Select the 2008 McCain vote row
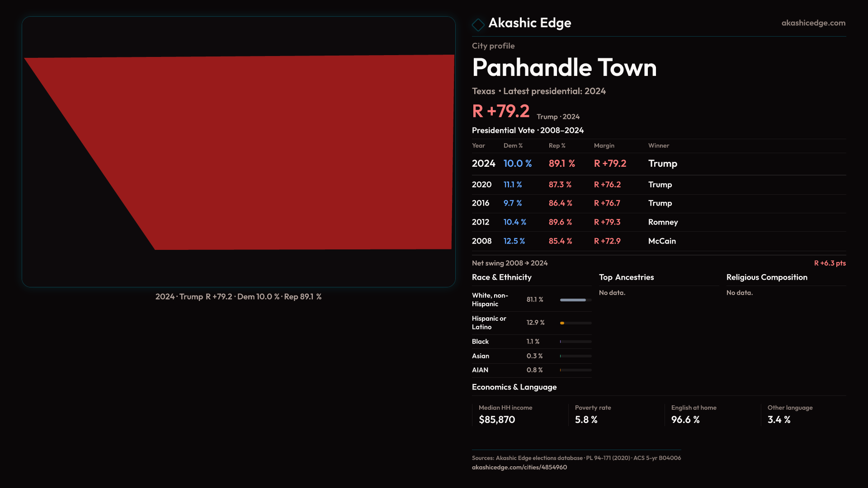Viewport: 868px width, 488px height. pos(658,241)
